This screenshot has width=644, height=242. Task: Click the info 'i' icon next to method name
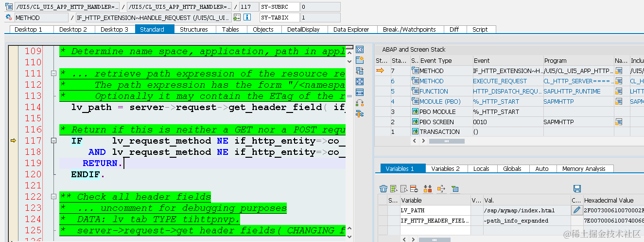coord(247,18)
